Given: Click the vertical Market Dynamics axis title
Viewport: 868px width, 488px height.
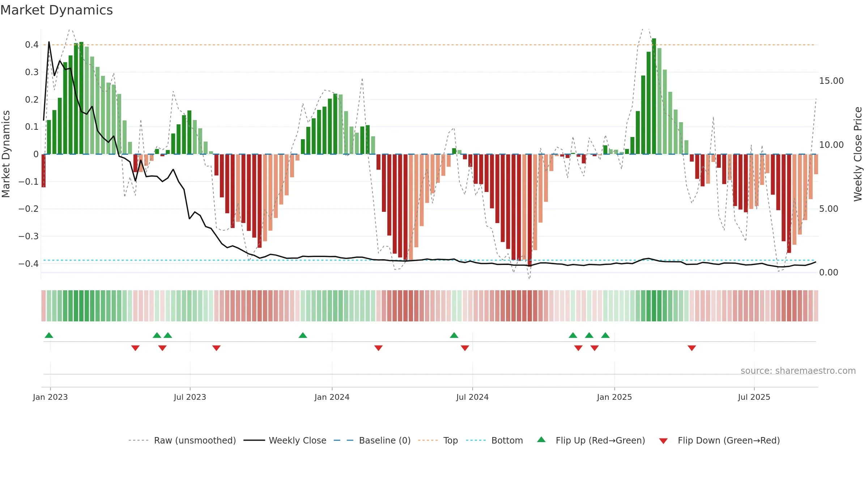Looking at the screenshot, I should point(6,154).
